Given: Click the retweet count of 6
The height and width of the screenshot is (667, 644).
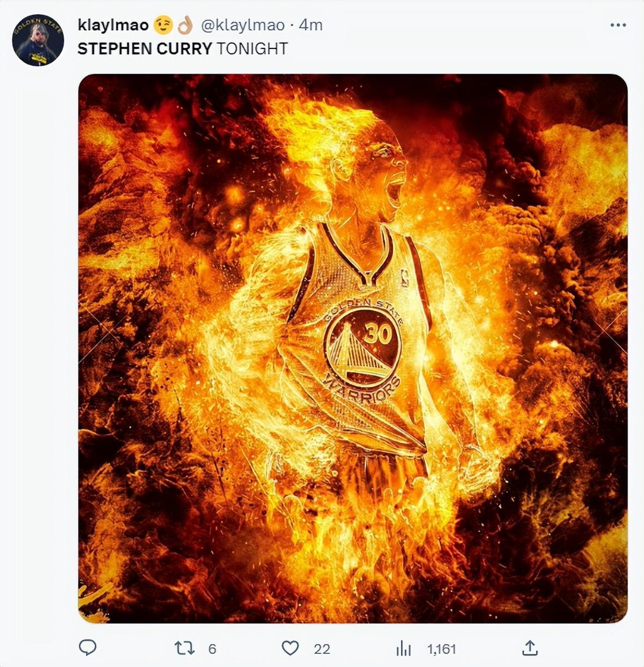Looking at the screenshot, I should (212, 648).
